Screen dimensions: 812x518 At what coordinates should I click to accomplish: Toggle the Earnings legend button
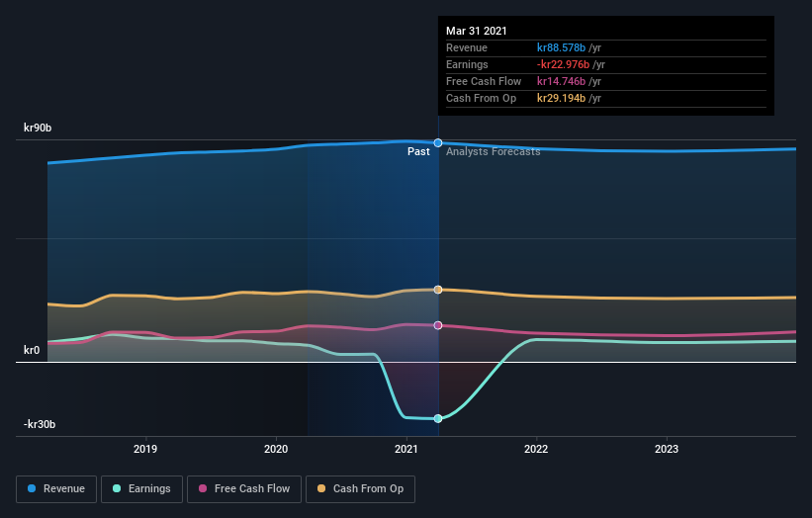point(141,489)
